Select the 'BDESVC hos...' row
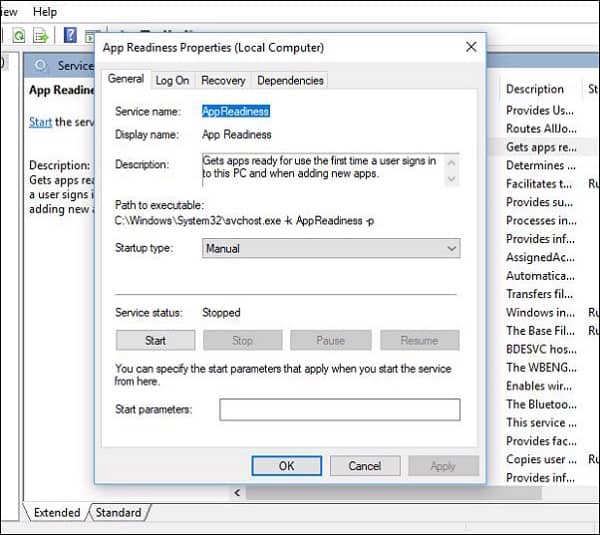 click(x=541, y=349)
